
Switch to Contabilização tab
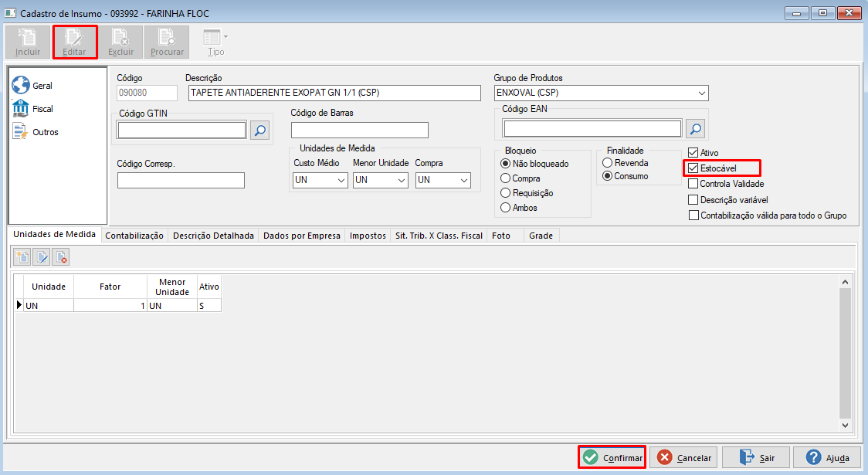coord(134,236)
